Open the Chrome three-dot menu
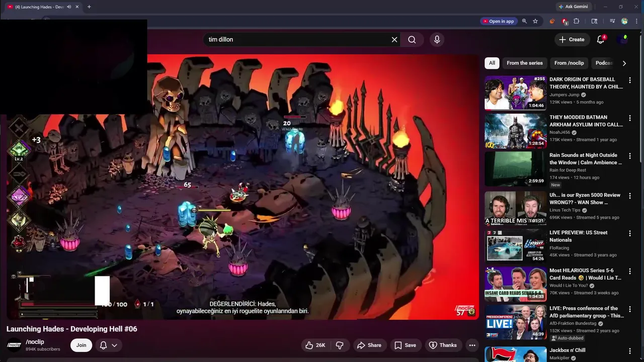Viewport: 644px width, 362px height. [x=636, y=21]
